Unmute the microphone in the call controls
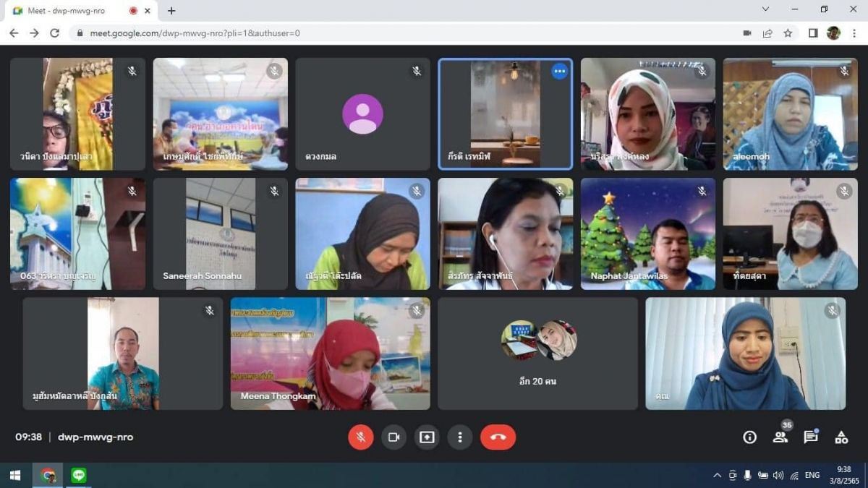This screenshot has width=868, height=488. coord(360,437)
